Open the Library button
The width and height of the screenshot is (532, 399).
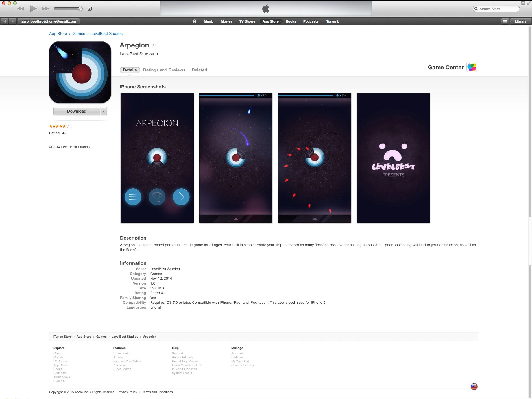520,21
